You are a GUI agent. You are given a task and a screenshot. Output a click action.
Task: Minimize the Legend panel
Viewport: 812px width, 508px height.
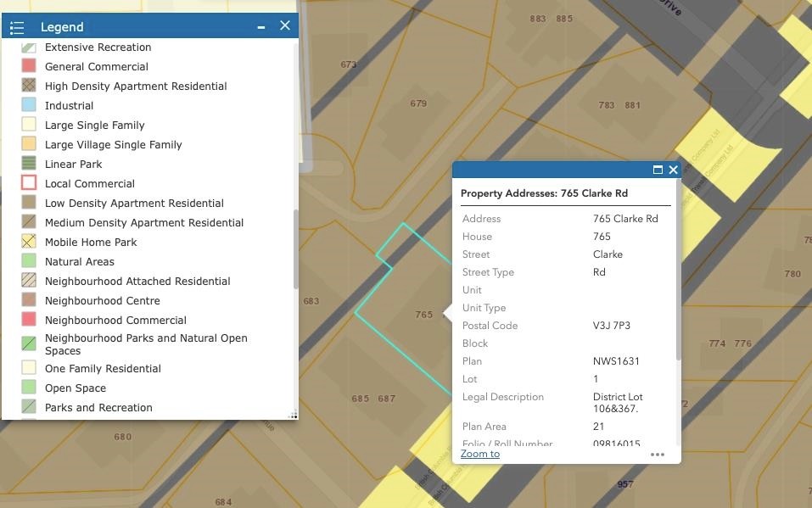(261, 27)
